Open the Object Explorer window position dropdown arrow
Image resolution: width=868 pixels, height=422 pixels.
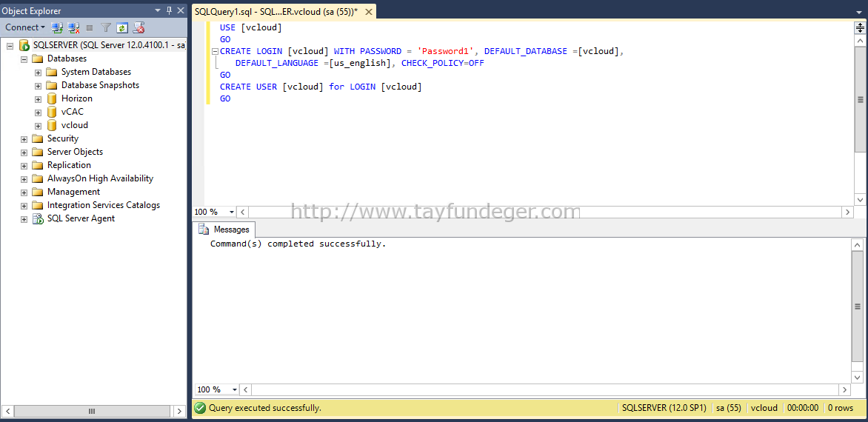click(x=158, y=10)
